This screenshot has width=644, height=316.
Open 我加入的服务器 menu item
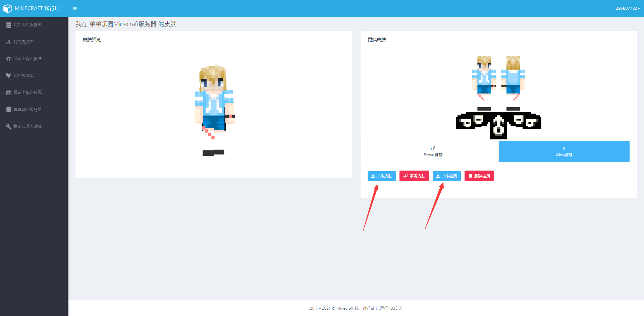tap(34, 25)
